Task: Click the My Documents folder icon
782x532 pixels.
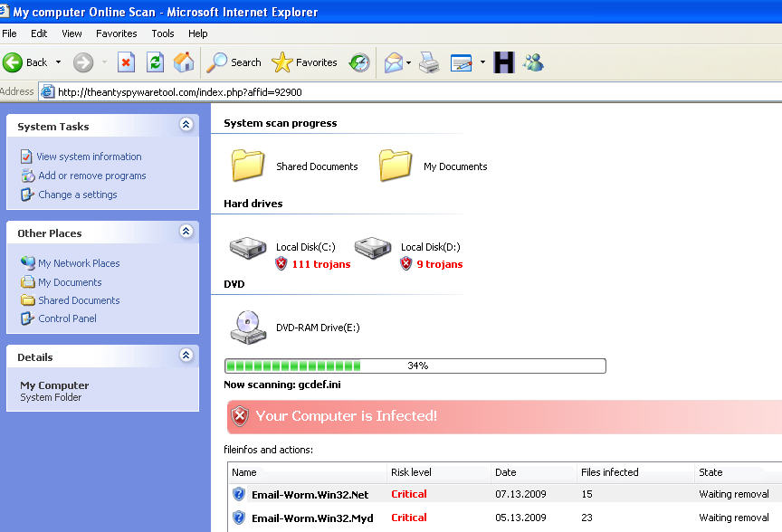Action: pyautogui.click(x=395, y=165)
